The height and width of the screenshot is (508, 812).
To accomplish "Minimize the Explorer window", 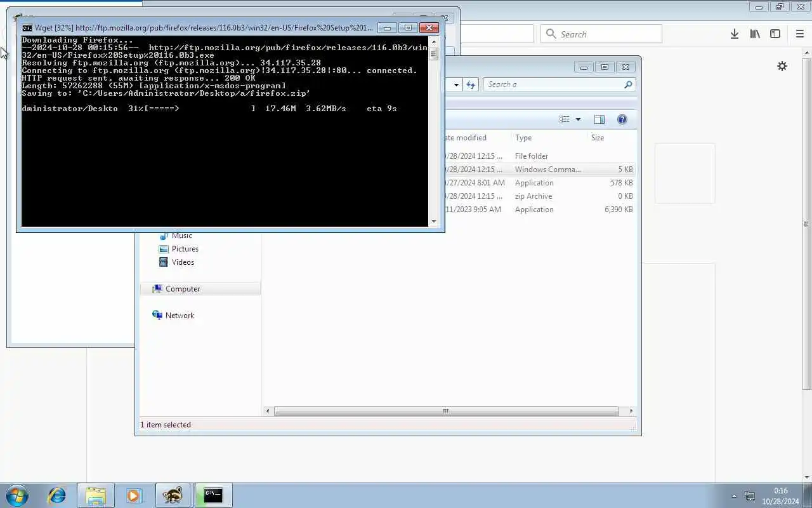I will (584, 67).
